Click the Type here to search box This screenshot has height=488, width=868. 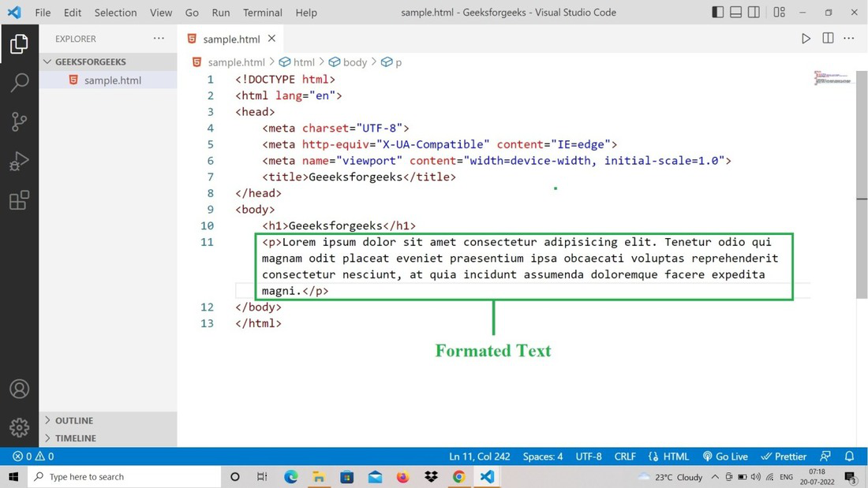coord(125,476)
